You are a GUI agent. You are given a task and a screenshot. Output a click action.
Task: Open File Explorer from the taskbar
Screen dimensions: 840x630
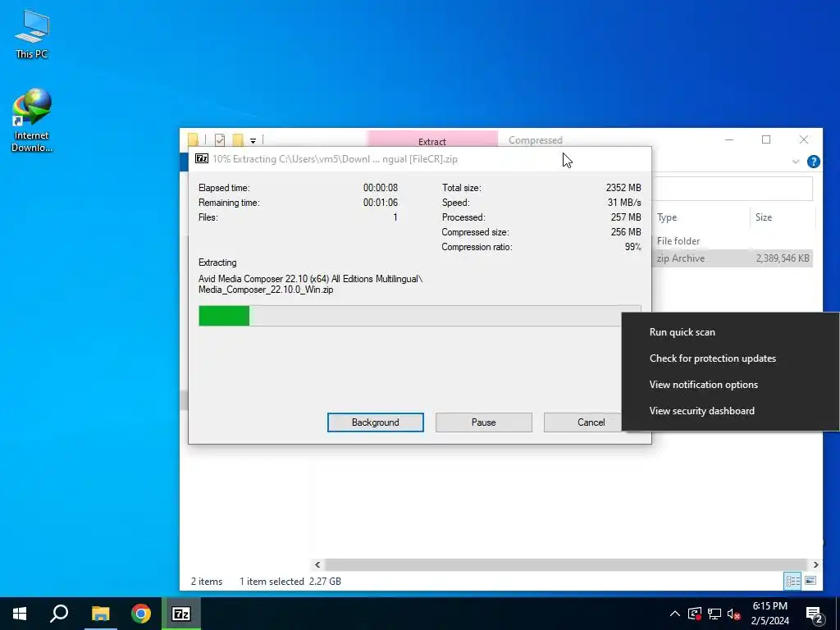(x=100, y=614)
